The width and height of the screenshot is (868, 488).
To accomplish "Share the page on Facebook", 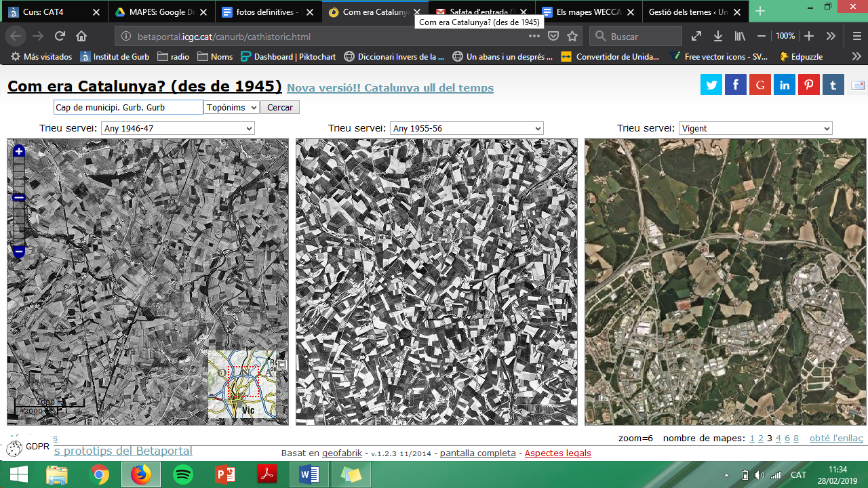I will point(736,85).
